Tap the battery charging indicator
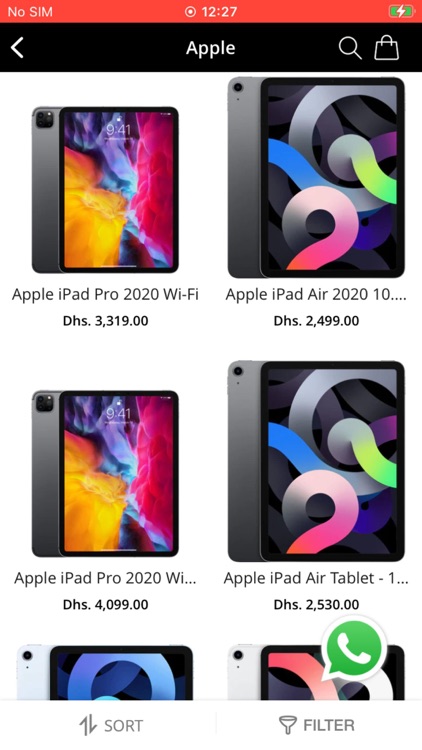The width and height of the screenshot is (422, 750). [400, 11]
